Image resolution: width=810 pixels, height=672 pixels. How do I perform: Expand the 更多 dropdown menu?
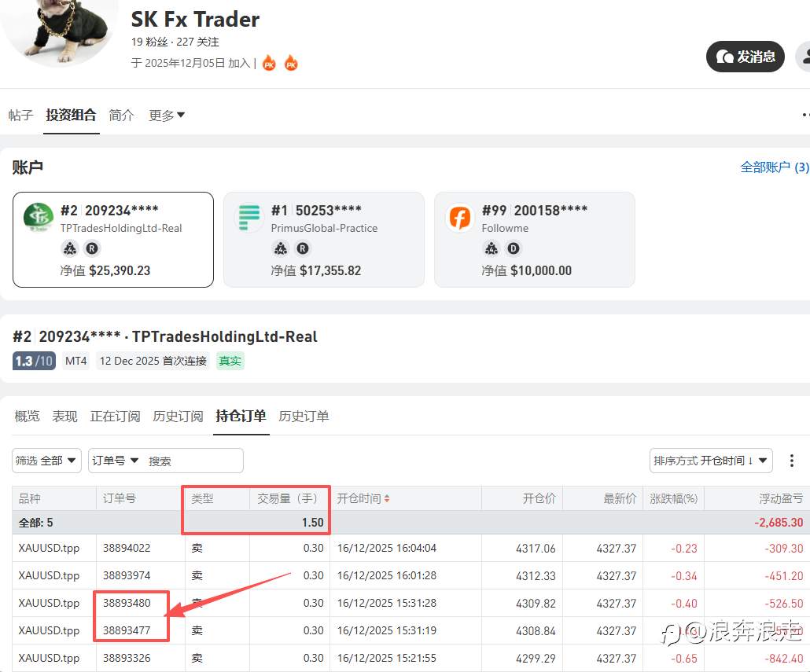click(x=167, y=115)
